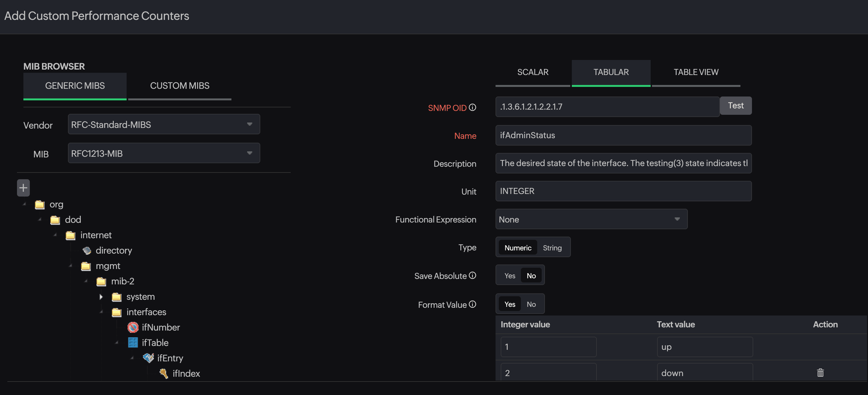Click the Save Absolute info icon
Image resolution: width=868 pixels, height=395 pixels.
[472, 275]
